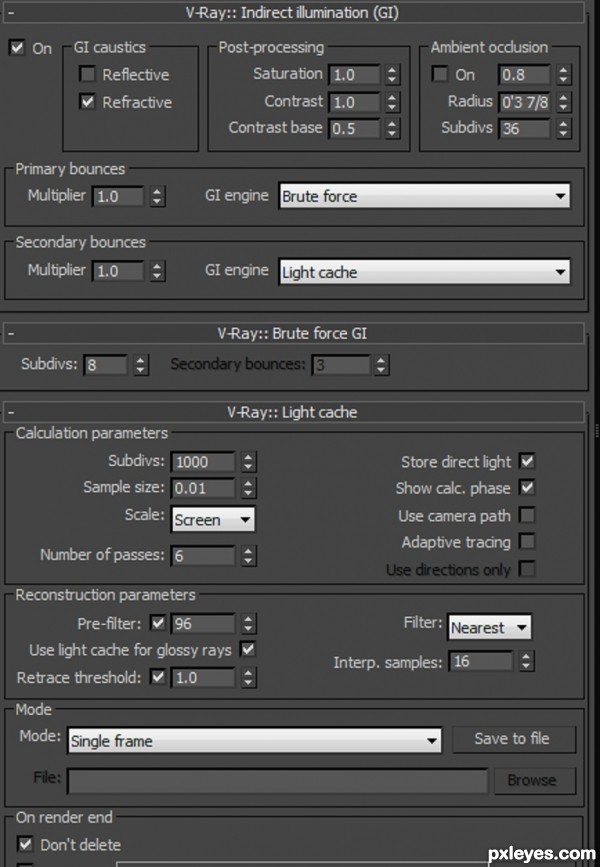Click Ambient occlusion amount spinner

pyautogui.click(x=564, y=74)
